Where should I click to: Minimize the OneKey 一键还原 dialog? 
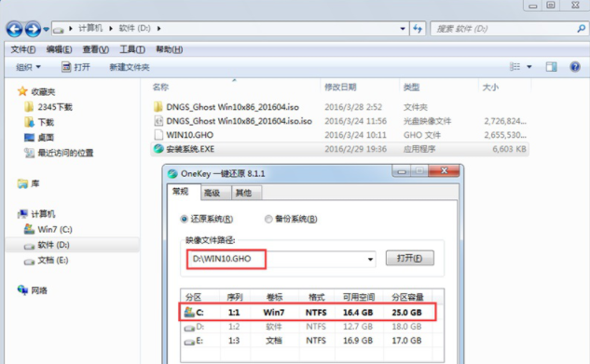[x=402, y=171]
